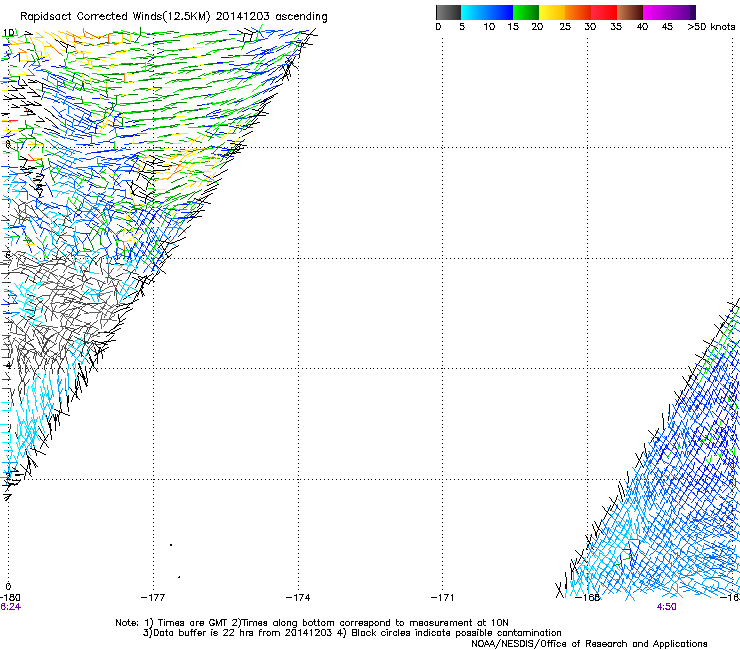
Task: Click the orange 25-30 knots color band
Action: coord(578,12)
